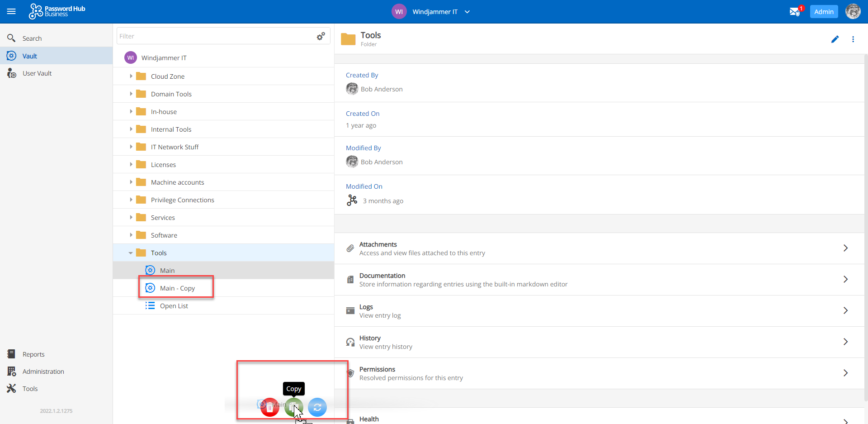Open the mail notifications icon
868x424 pixels.
[x=795, y=12]
